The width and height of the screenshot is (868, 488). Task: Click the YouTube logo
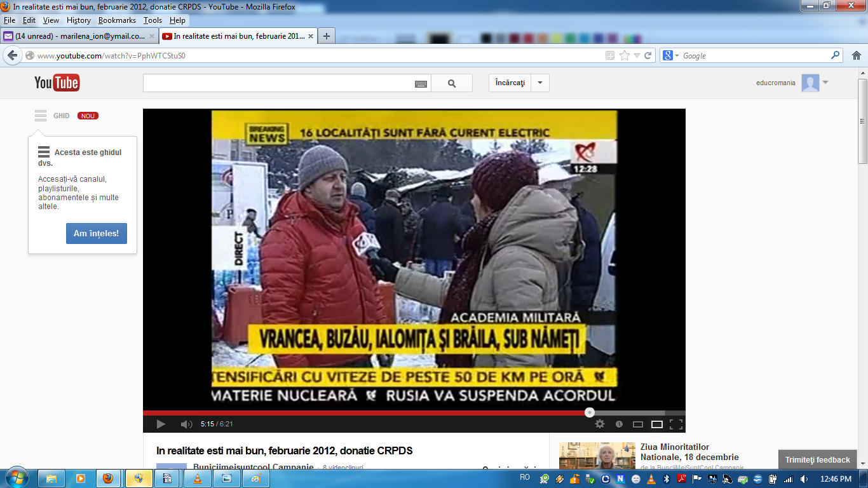coord(57,83)
